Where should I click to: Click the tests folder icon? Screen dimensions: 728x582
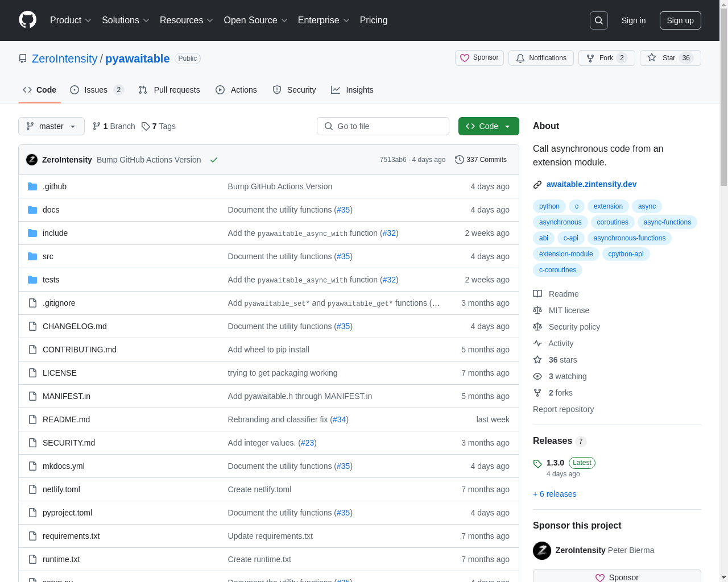click(x=32, y=280)
